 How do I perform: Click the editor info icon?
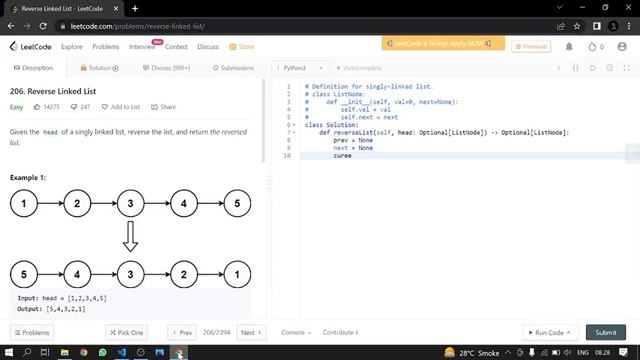[x=559, y=68]
